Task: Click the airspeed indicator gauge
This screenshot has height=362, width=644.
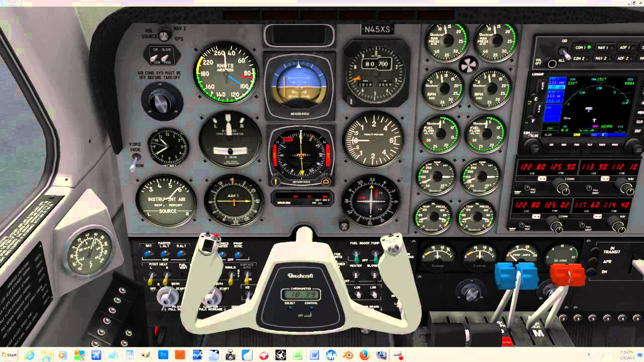Action: (x=227, y=72)
